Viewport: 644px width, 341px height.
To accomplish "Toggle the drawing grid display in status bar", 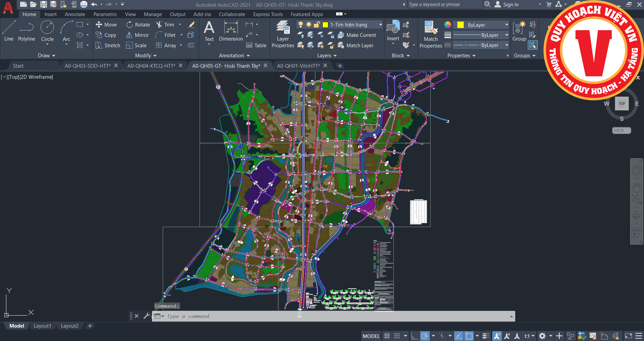I will click(x=387, y=336).
